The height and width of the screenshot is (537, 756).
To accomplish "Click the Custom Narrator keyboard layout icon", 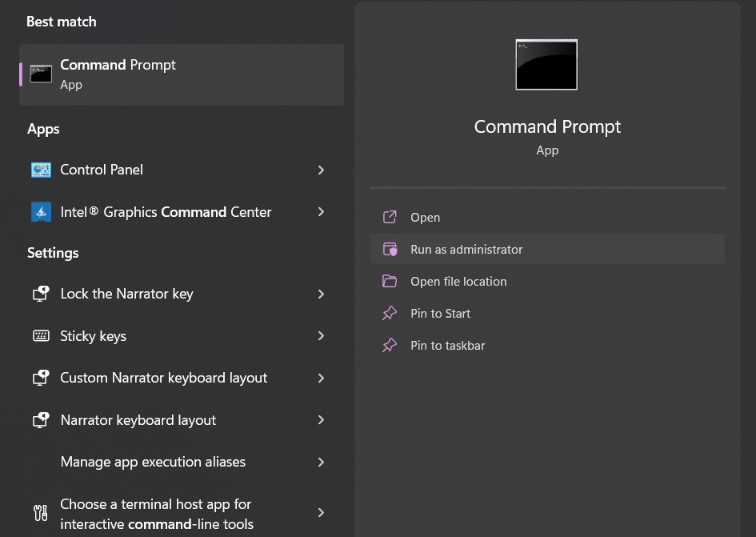I will pyautogui.click(x=41, y=378).
